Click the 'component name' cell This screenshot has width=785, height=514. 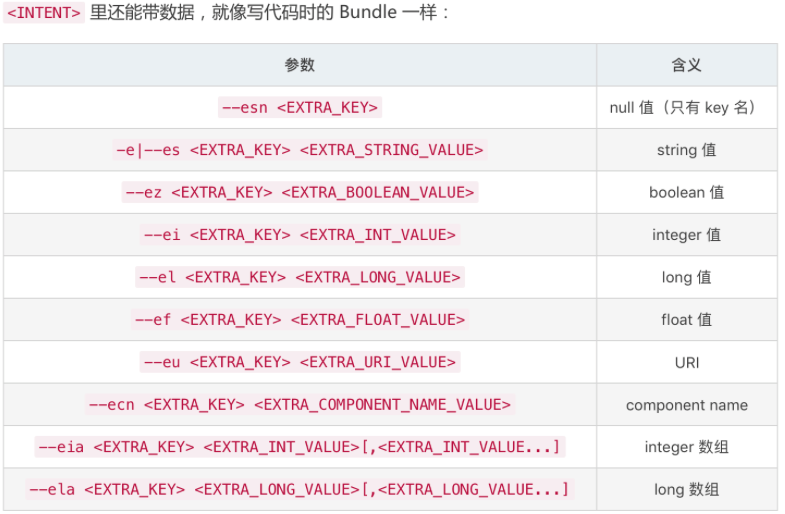pos(686,405)
